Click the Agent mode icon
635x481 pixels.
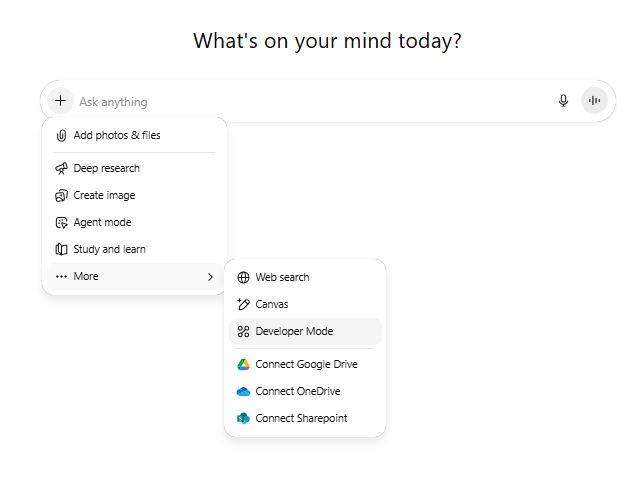(x=62, y=223)
